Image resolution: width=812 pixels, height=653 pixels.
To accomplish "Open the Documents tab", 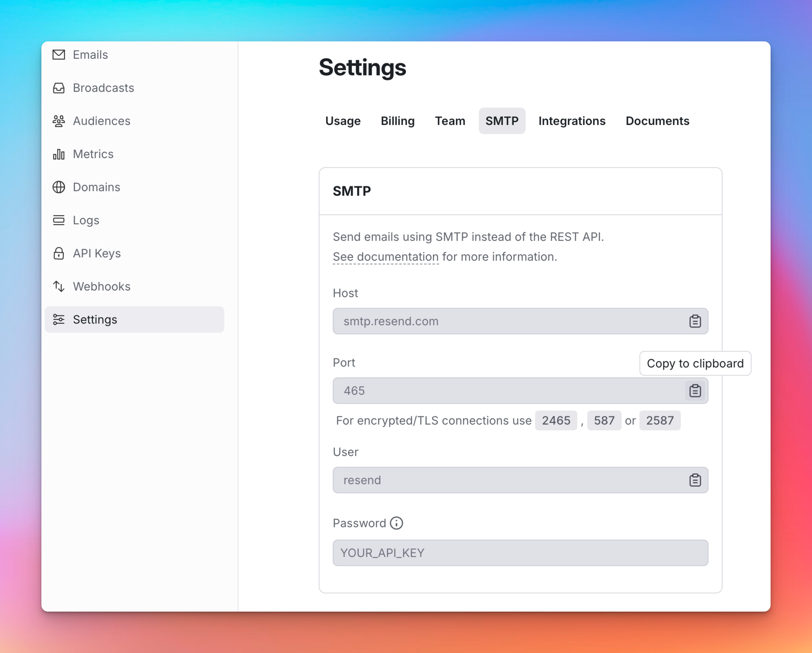I will pyautogui.click(x=657, y=121).
